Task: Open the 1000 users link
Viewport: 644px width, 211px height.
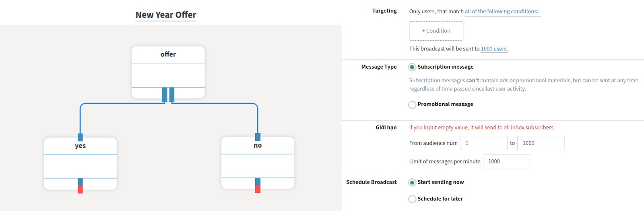Action: 494,49
